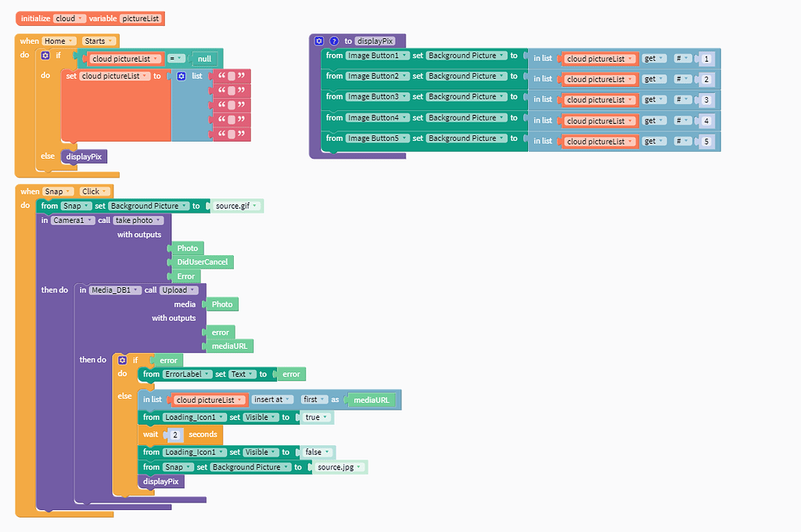Click the question mark icon on displayPix block

pyautogui.click(x=334, y=41)
